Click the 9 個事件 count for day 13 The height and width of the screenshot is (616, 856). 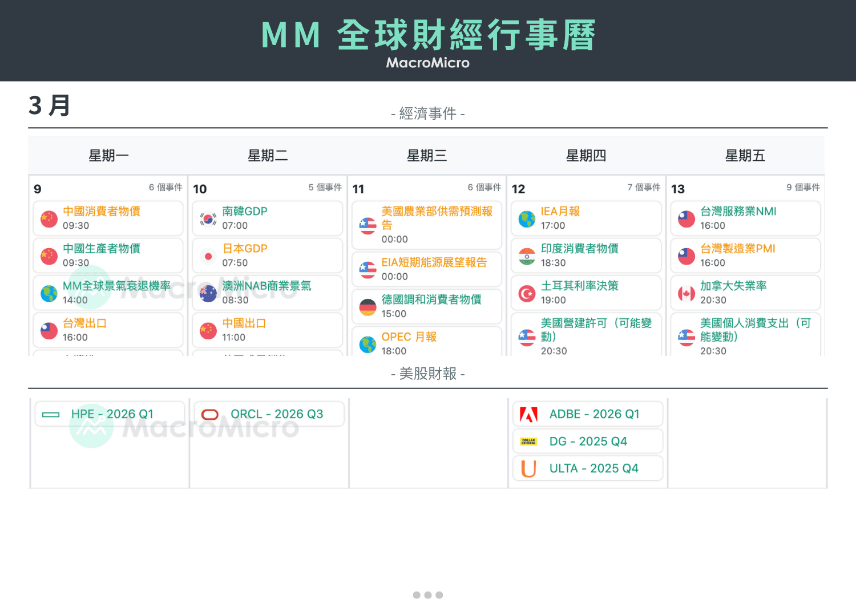[x=803, y=188]
